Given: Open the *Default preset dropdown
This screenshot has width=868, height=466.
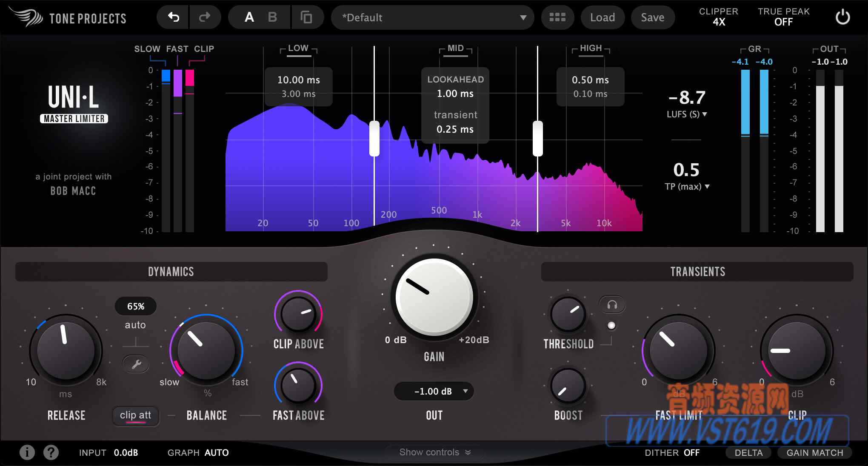Looking at the screenshot, I should tap(432, 17).
